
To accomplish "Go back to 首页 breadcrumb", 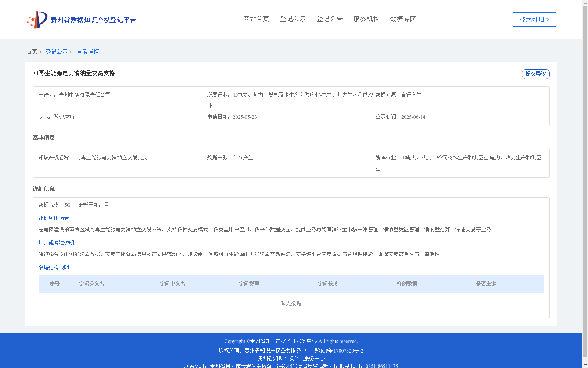I will coord(32,52).
